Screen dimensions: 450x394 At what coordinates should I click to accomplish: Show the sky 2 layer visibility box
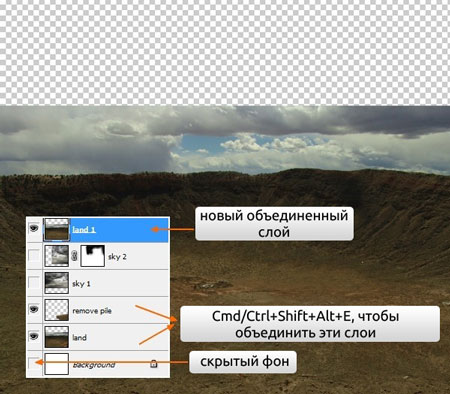(x=34, y=256)
